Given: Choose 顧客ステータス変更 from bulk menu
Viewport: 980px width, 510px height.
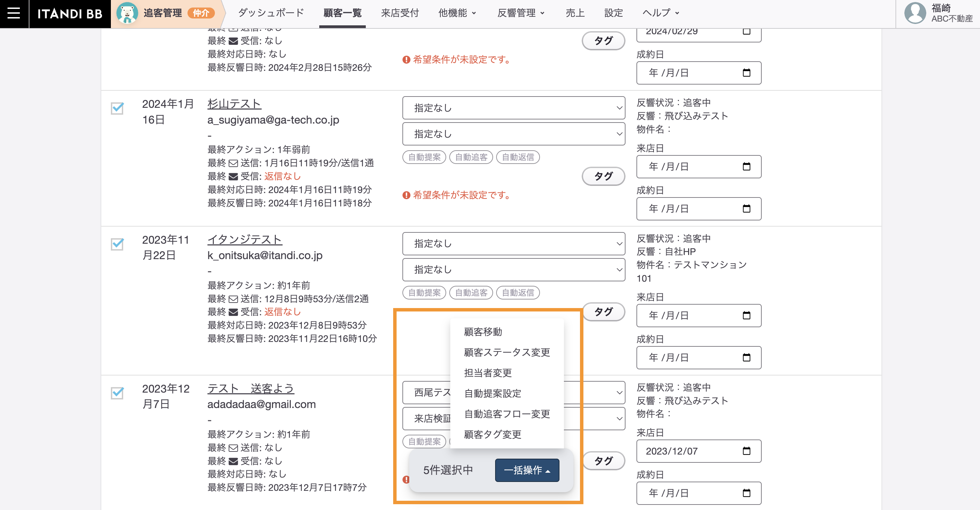Looking at the screenshot, I should [507, 353].
